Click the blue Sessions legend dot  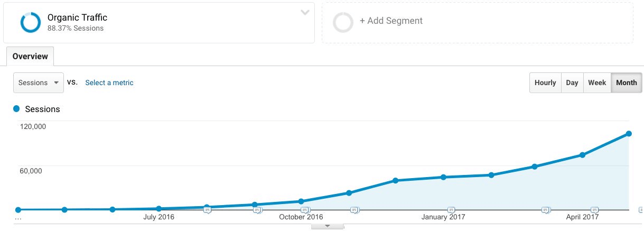click(x=16, y=108)
